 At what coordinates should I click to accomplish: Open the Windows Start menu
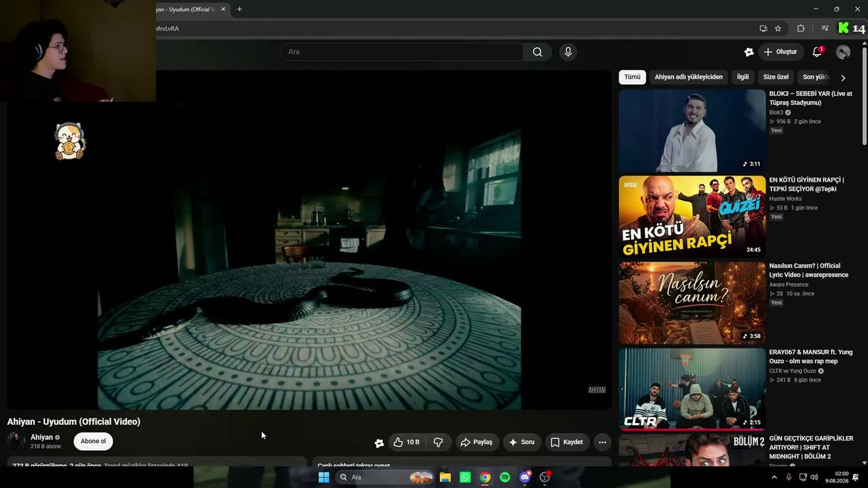[323, 477]
